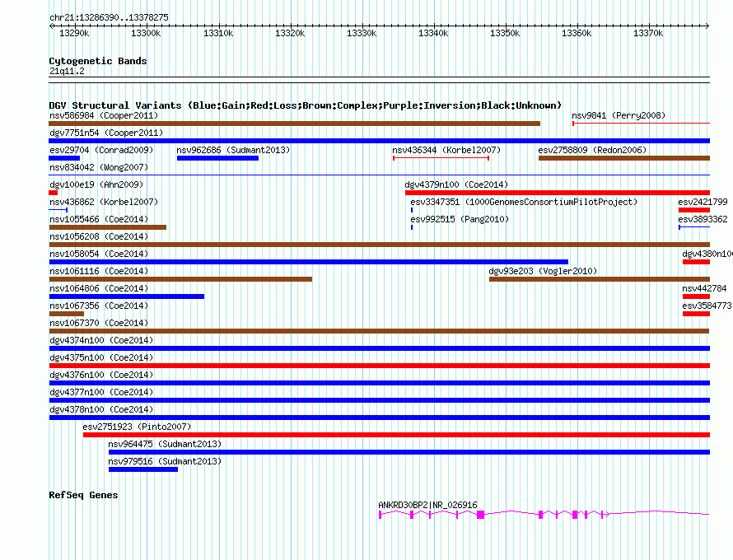
Task: Click the nsv9841 (Perry2008) label
Action: (x=619, y=115)
